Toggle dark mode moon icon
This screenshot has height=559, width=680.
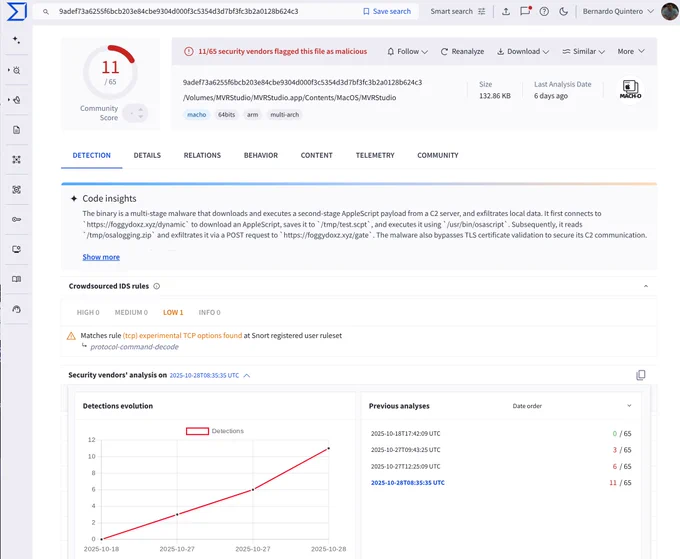tap(563, 12)
